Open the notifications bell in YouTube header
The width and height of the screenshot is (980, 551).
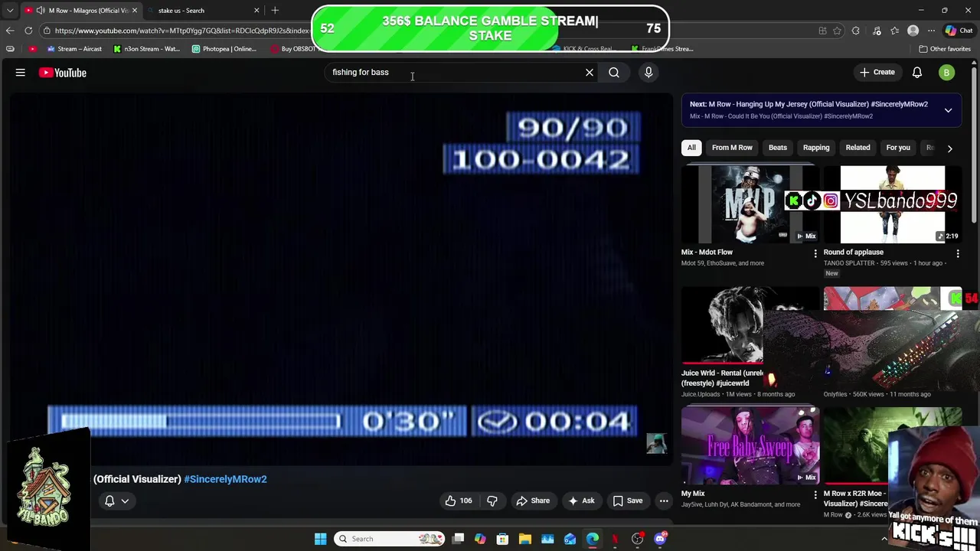tap(917, 73)
